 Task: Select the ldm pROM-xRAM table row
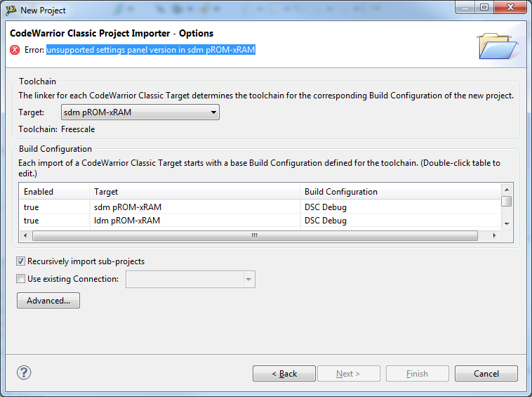126,221
